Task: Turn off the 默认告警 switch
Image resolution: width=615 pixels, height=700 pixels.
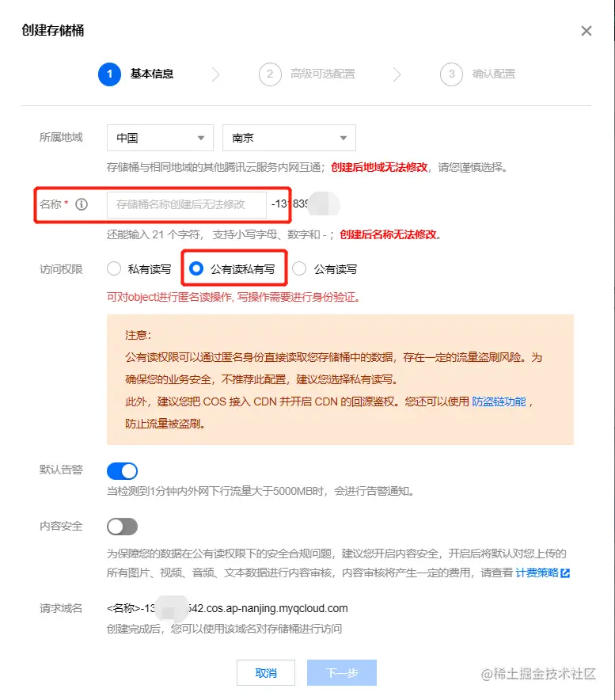Action: pos(122,471)
